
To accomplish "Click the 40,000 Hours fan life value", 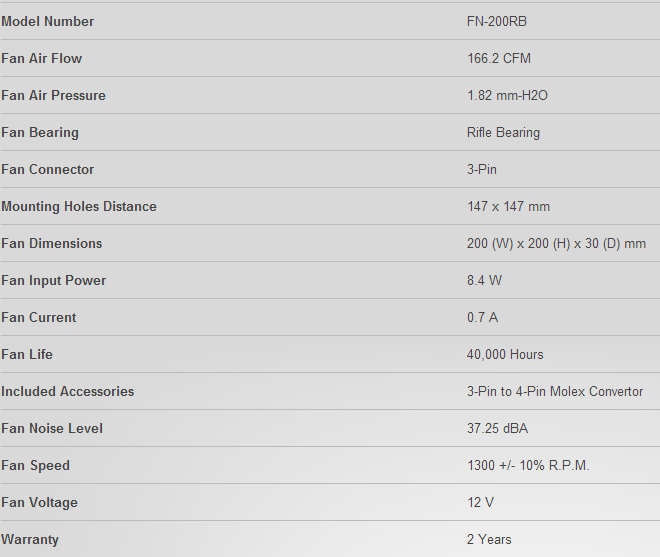I will coord(505,355).
